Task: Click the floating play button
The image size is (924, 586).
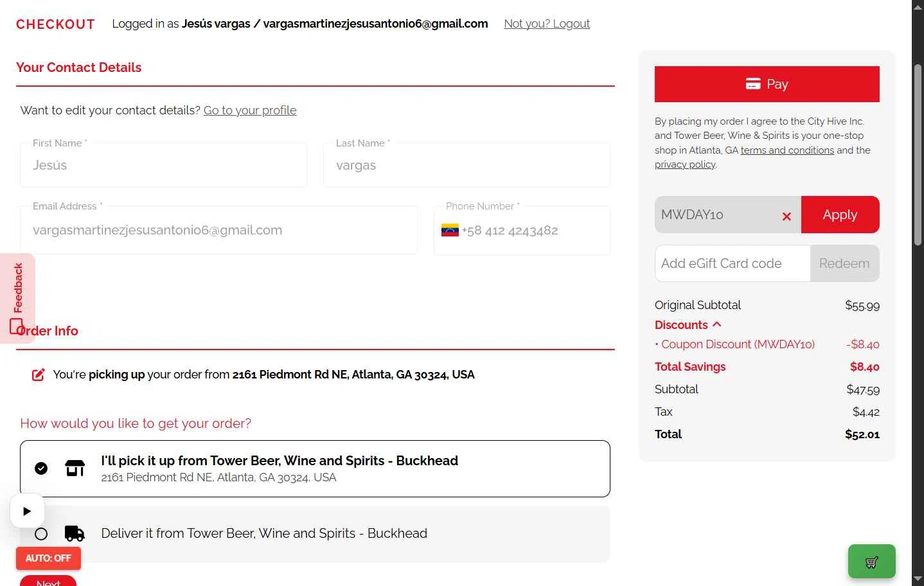Action: pos(27,511)
